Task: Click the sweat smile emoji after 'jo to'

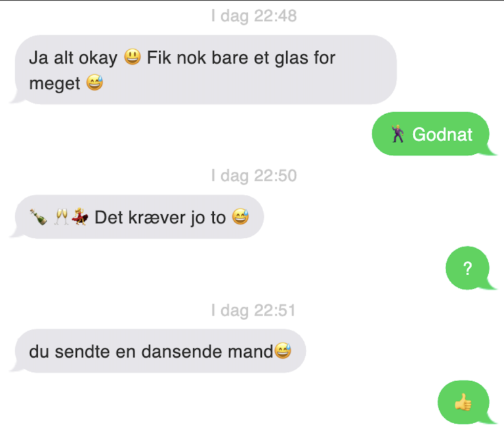Action: [240, 217]
